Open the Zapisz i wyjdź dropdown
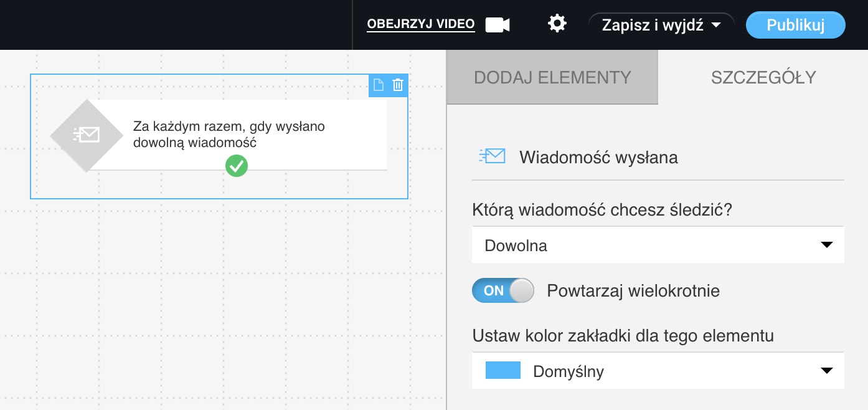The height and width of the screenshot is (410, 868). click(x=661, y=26)
